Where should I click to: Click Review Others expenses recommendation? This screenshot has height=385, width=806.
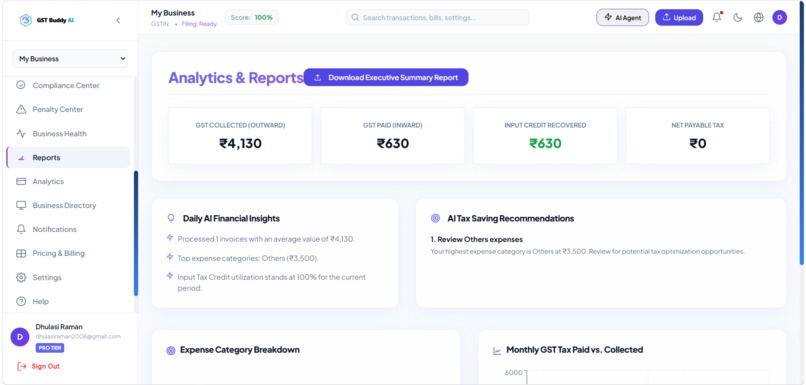(x=476, y=240)
